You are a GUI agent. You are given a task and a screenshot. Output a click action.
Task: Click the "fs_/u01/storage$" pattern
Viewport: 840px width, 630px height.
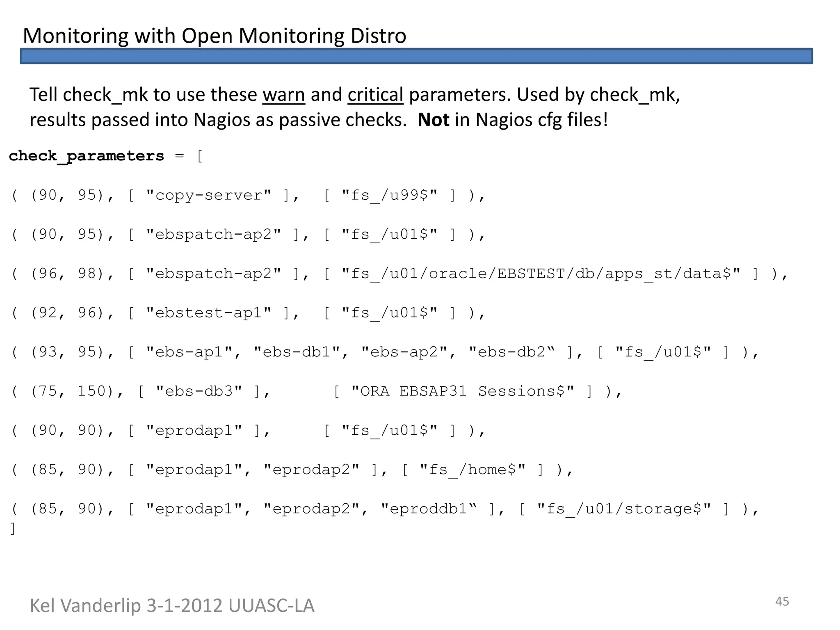(x=624, y=509)
